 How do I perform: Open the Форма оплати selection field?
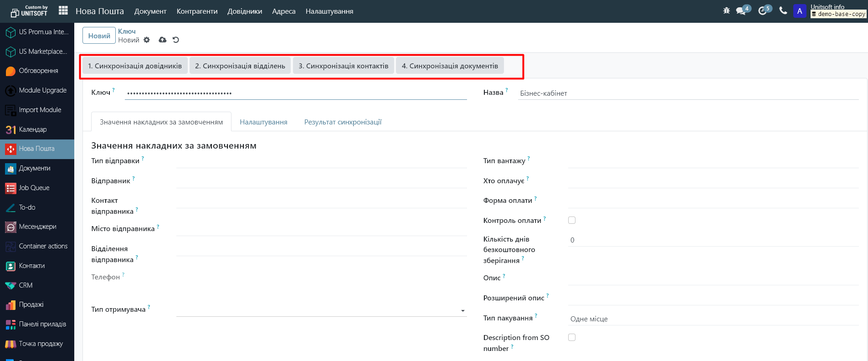[x=713, y=201]
